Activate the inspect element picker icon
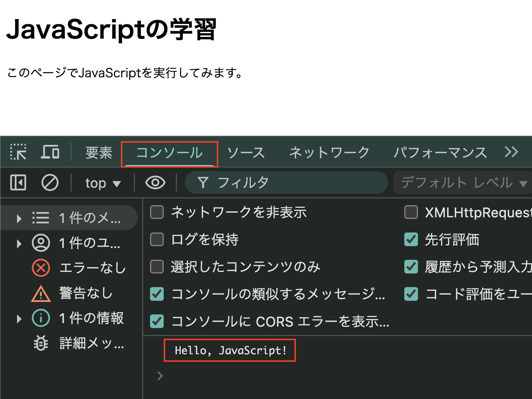The width and height of the screenshot is (532, 399). 18,152
